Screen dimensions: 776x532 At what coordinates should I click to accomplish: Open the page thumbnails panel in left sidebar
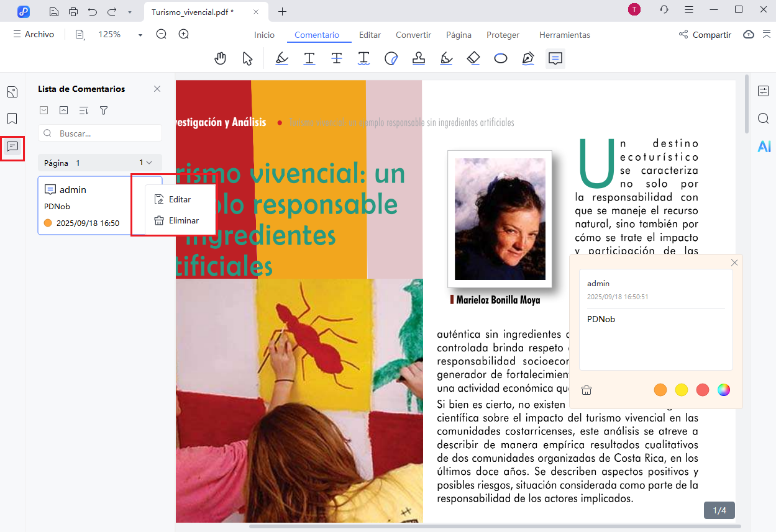click(x=12, y=91)
